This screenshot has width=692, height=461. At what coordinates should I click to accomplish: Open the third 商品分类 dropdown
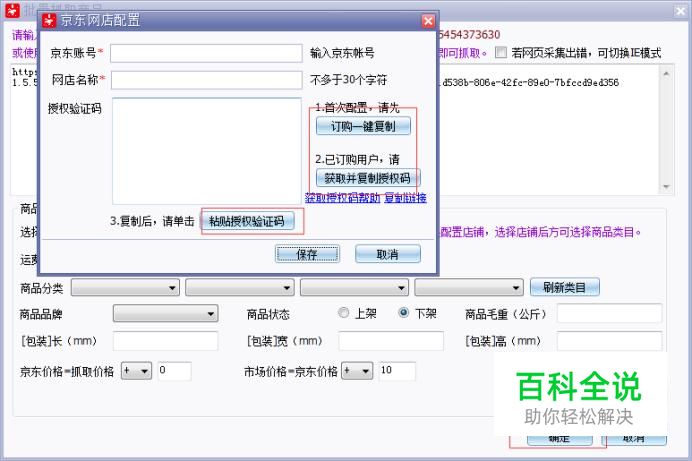(x=354, y=288)
